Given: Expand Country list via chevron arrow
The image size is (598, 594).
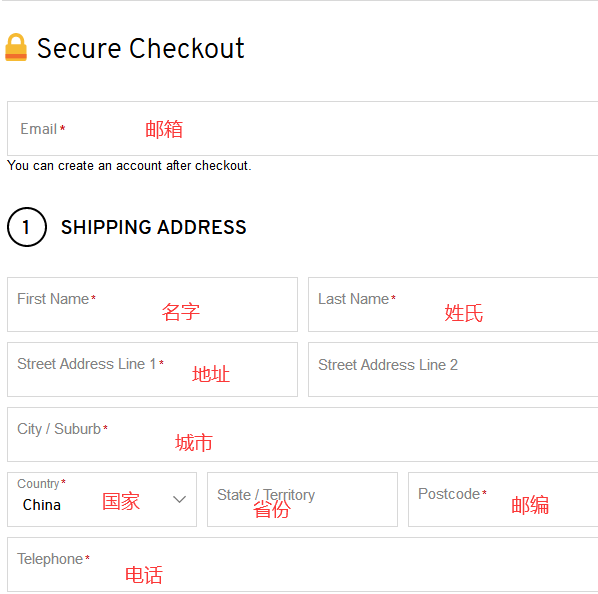Looking at the screenshot, I should 179,499.
